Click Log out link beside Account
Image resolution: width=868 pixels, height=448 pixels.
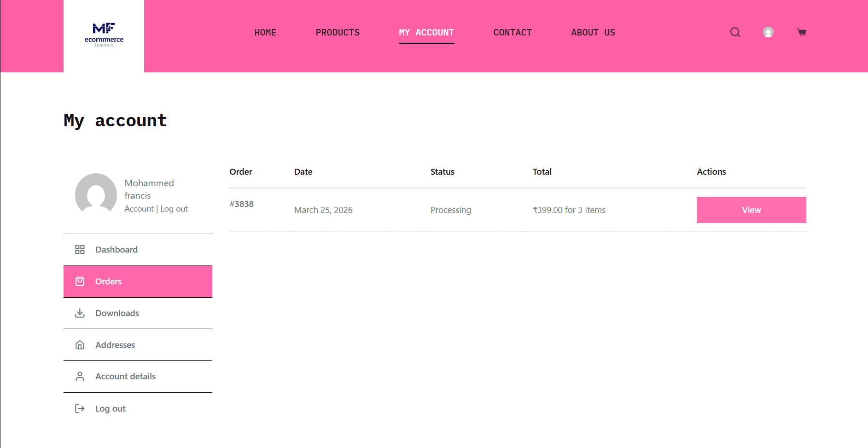[x=174, y=209]
